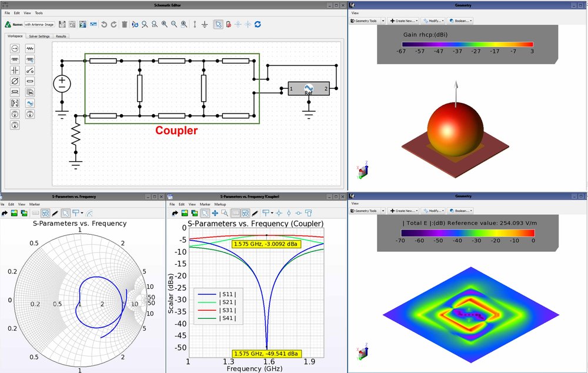
Task: Toggle the grid settings button in Smith chart
Action: click(45, 213)
